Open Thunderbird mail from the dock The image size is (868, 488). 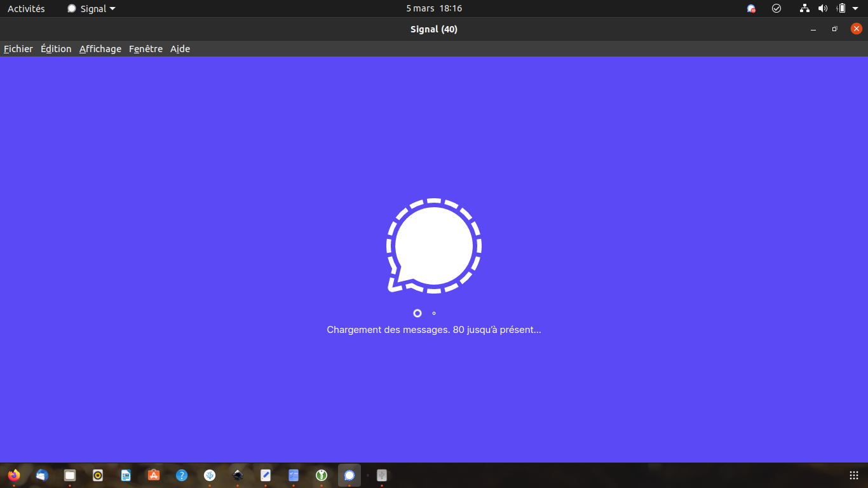[x=42, y=475]
